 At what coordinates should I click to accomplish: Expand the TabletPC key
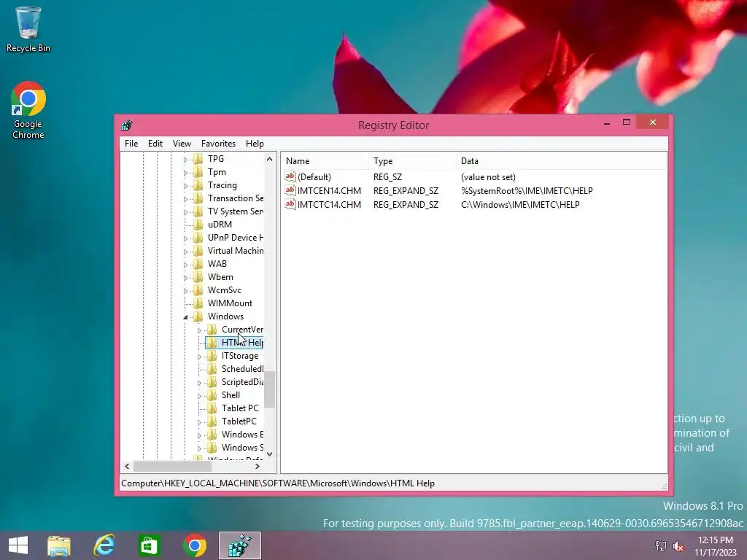(200, 422)
